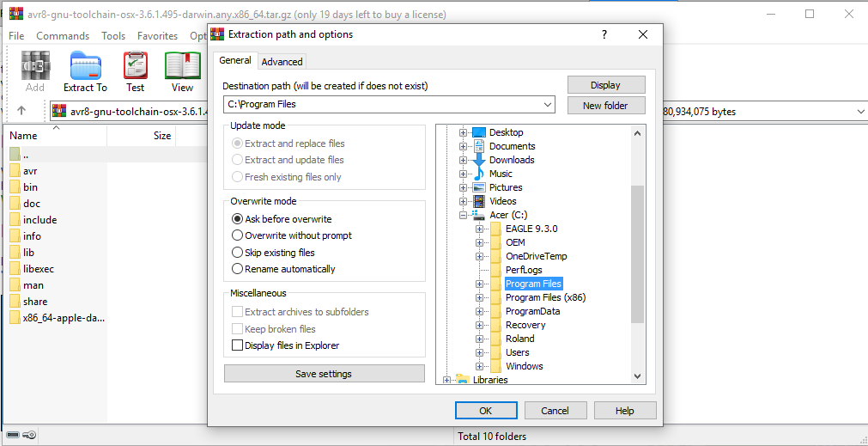Viewport: 868px width, 446px height.
Task: Select the doc folder in file list
Action: 32,204
